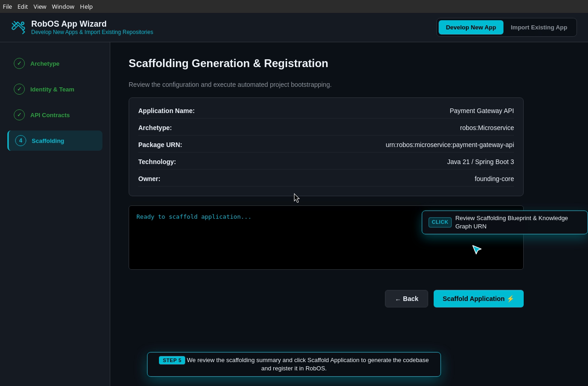The height and width of the screenshot is (386, 588).
Task: Click the 'Payment Gateway API' application name value
Action: (482, 111)
